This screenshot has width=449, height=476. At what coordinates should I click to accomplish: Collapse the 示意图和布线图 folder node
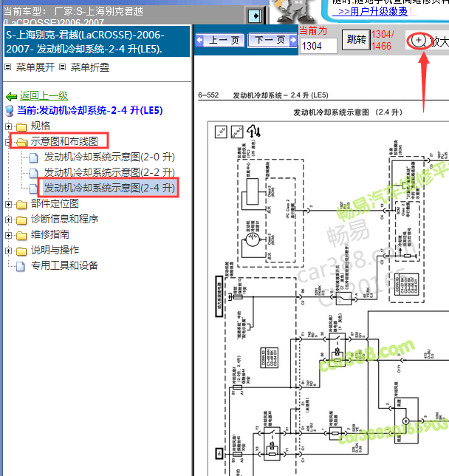coord(8,142)
